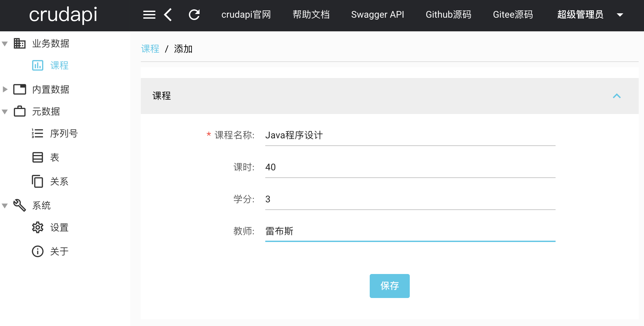Open the Github源码 link
The width and height of the screenshot is (644, 326).
click(x=448, y=15)
